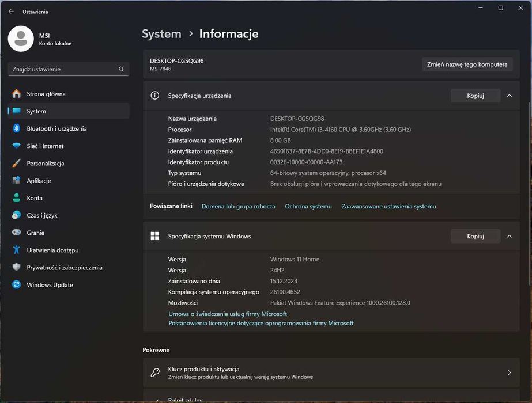Click the Sieć i Internet wifi icon
The height and width of the screenshot is (403, 532).
tap(16, 146)
